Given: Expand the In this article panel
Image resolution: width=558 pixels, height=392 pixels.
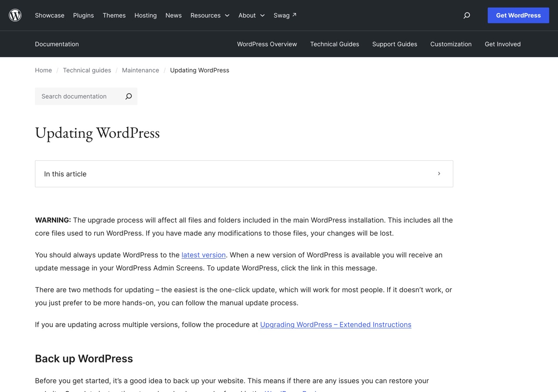Looking at the screenshot, I should [x=244, y=174].
